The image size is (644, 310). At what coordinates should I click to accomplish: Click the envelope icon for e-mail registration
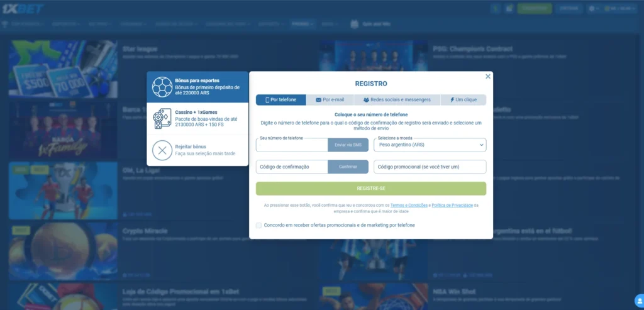click(318, 100)
